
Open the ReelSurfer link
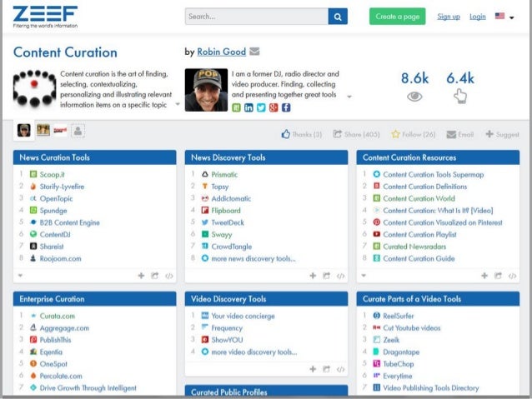(x=399, y=316)
